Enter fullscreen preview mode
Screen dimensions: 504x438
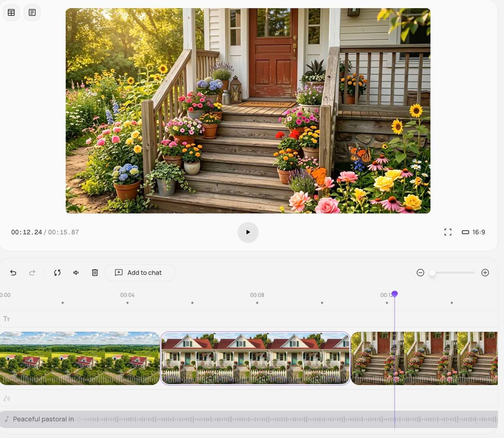448,232
